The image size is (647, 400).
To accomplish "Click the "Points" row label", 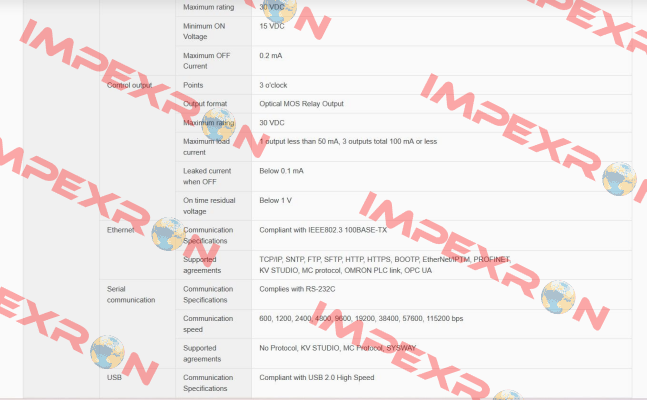I will point(193,85).
